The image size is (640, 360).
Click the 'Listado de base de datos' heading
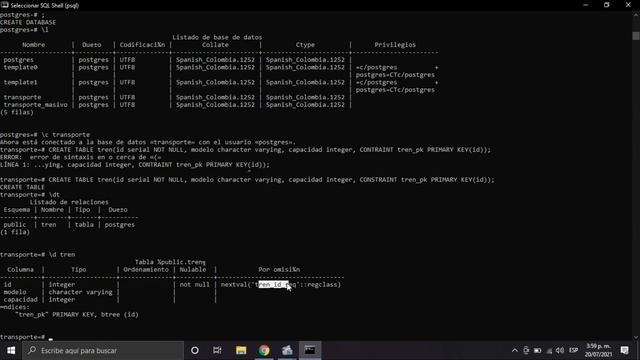click(x=217, y=37)
